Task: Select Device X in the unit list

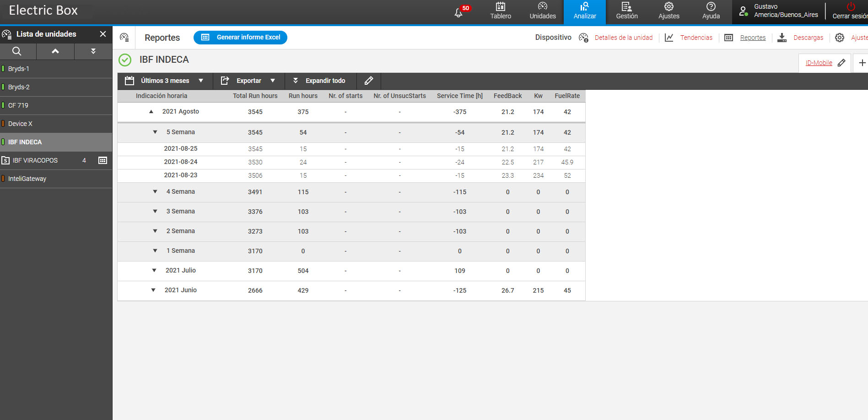Action: [20, 124]
